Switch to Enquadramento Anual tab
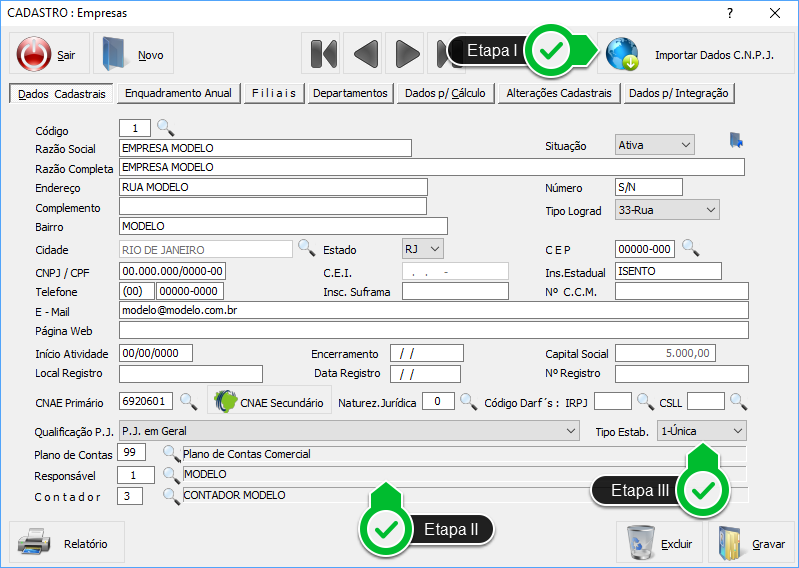799x568 pixels. click(178, 93)
